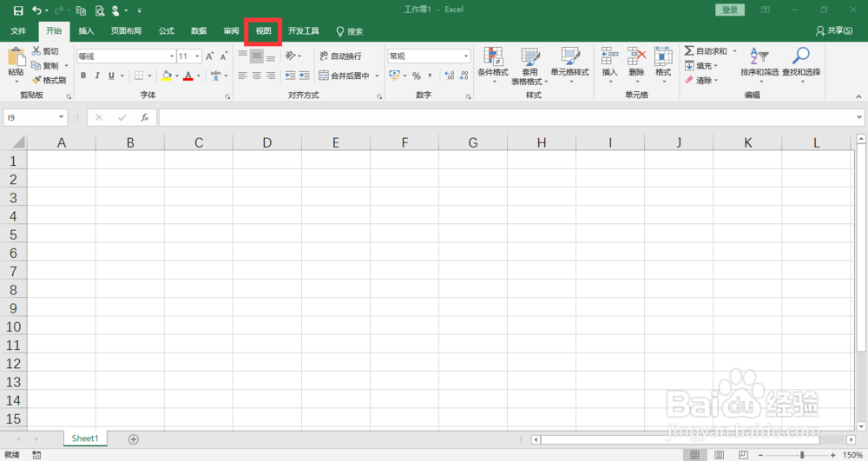Switch to Page Layout view in status bar

coord(719,455)
